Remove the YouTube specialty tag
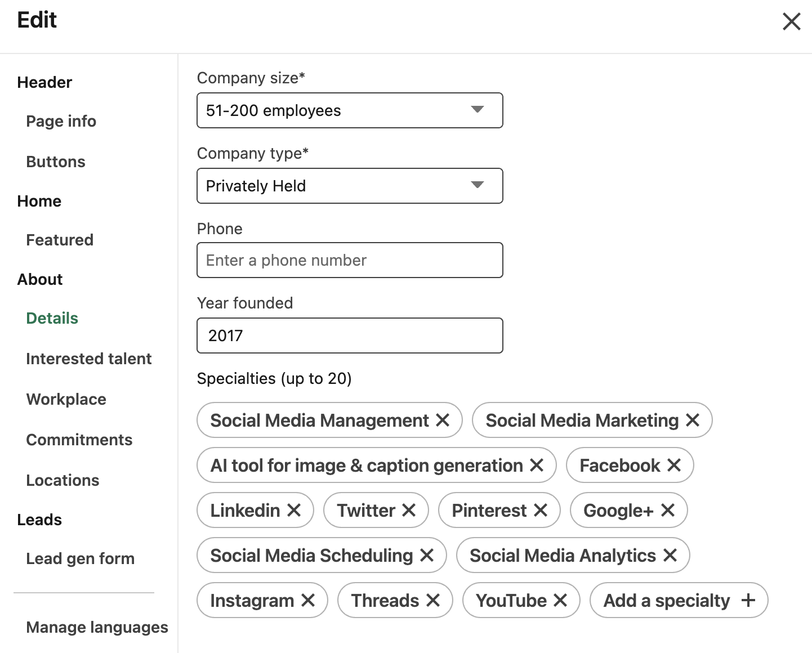Viewport: 812px width, 653px height. 560,600
